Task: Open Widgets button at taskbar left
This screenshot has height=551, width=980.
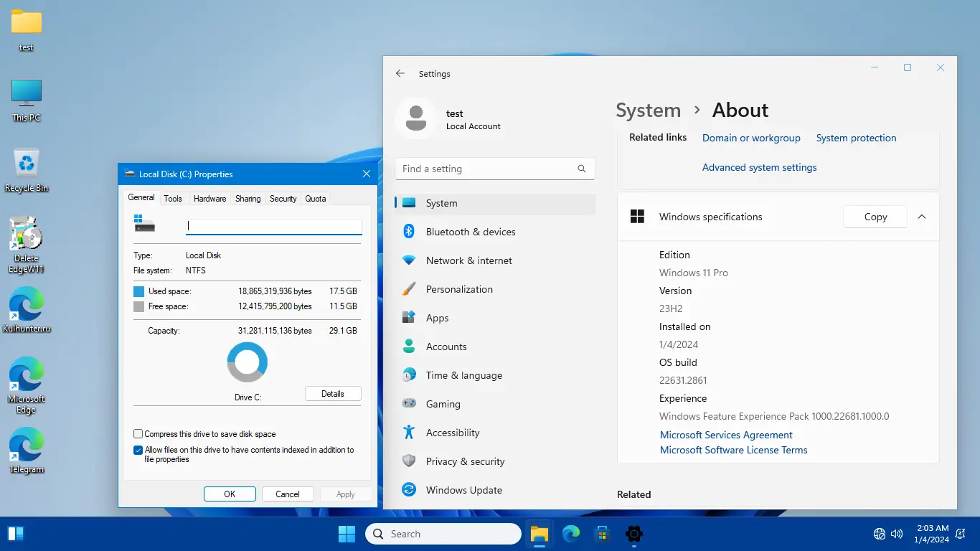Action: pos(16,534)
